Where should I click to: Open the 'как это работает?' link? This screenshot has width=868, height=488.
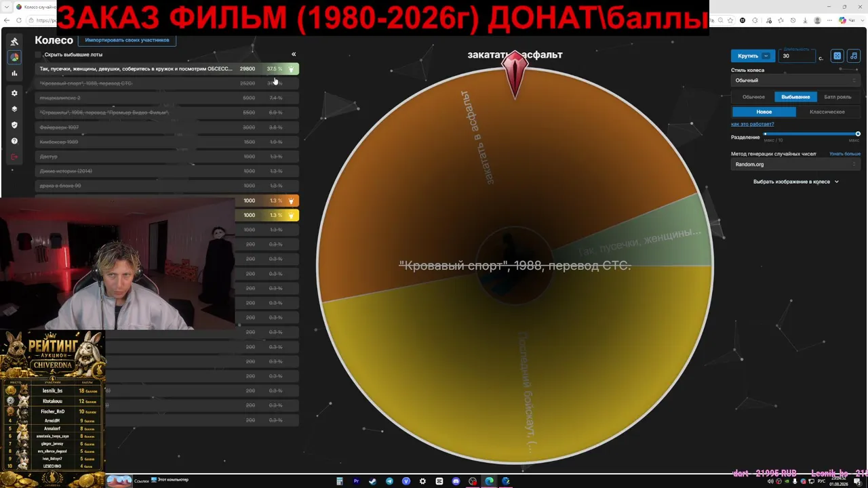tap(752, 124)
